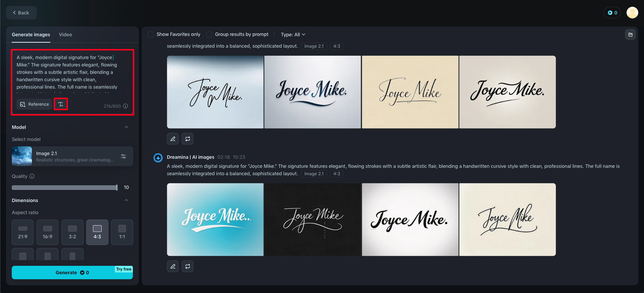Click the Dreamina round logo icon
This screenshot has width=644, height=293.
coord(158,157)
